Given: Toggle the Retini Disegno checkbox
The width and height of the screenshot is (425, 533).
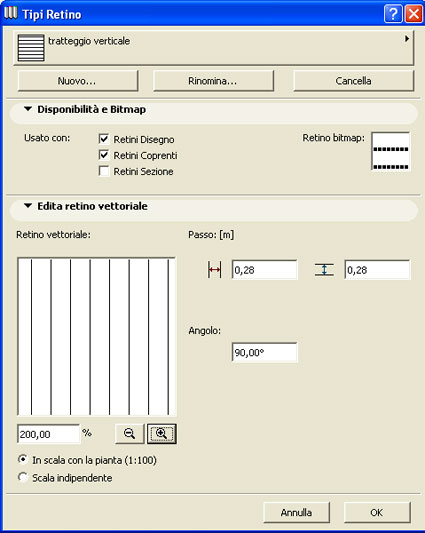Looking at the screenshot, I should [x=104, y=139].
